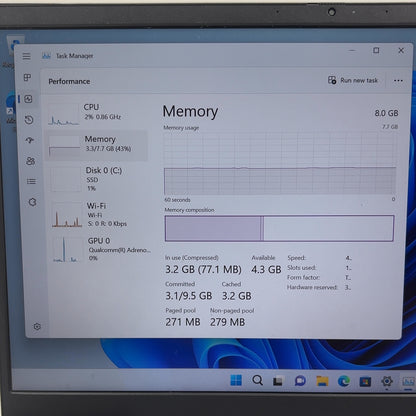Open Windows Start menu on taskbar
The image size is (416, 416).
tap(236, 380)
